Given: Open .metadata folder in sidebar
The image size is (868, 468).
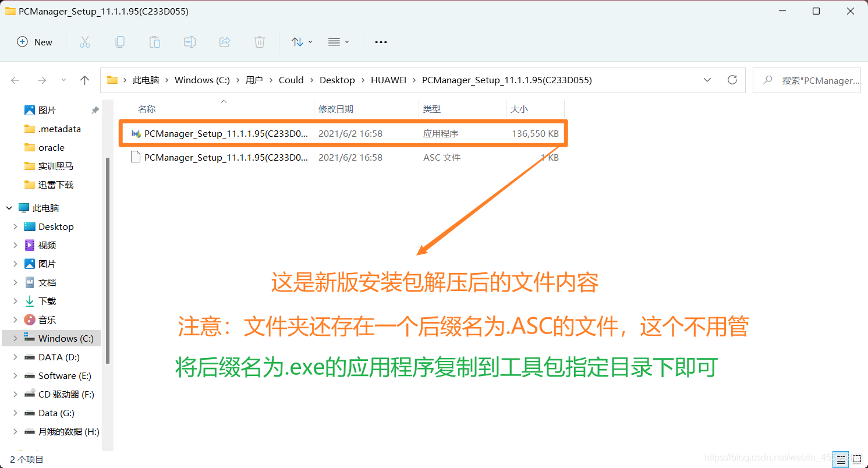Looking at the screenshot, I should (x=59, y=129).
